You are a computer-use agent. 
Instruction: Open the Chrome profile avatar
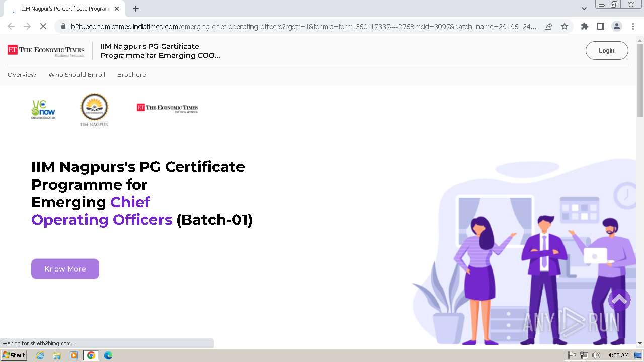pyautogui.click(x=616, y=26)
